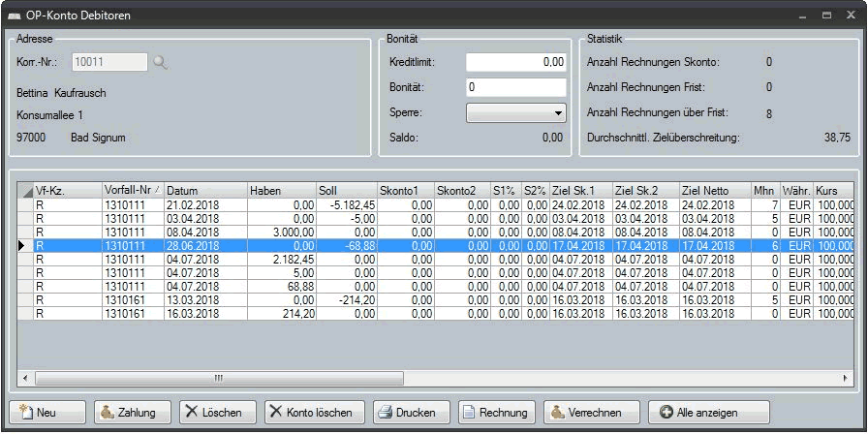Print using the Drucken button
Image resolution: width=868 pixels, height=434 pixels.
(x=412, y=413)
